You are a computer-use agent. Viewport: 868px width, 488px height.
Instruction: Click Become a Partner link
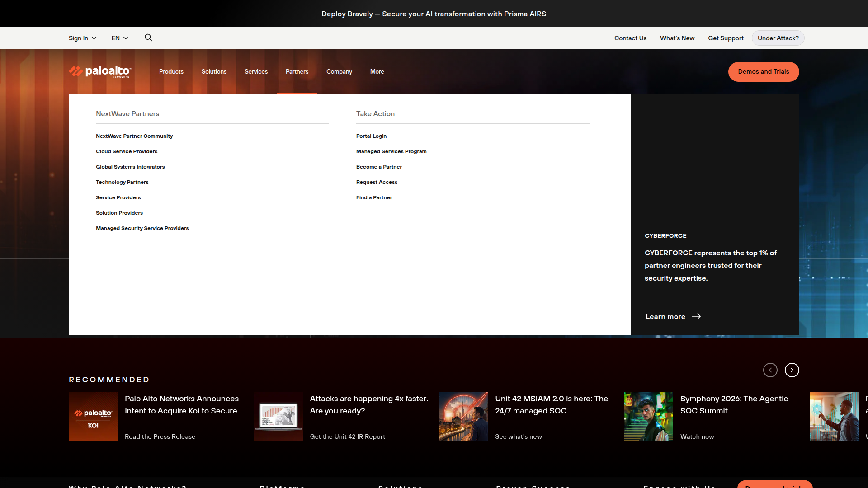379,167
